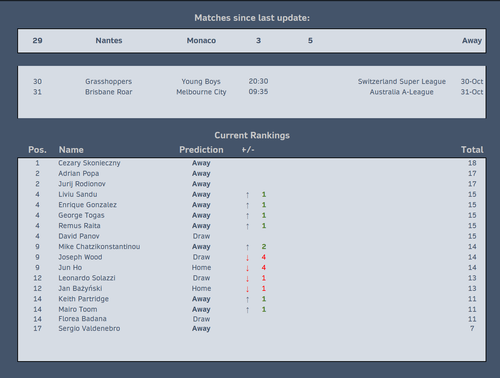Select player 'Jan Bażyński'
Image resolution: width=500 pixels, height=378 pixels.
click(x=80, y=288)
